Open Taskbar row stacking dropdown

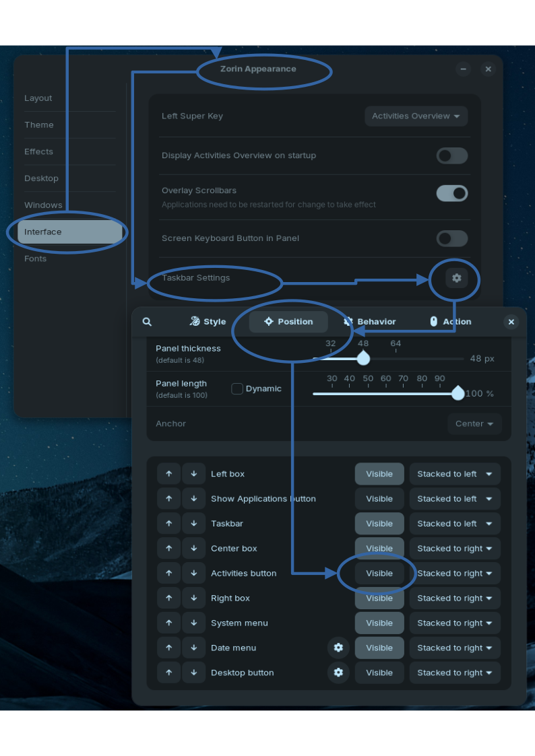click(x=454, y=524)
